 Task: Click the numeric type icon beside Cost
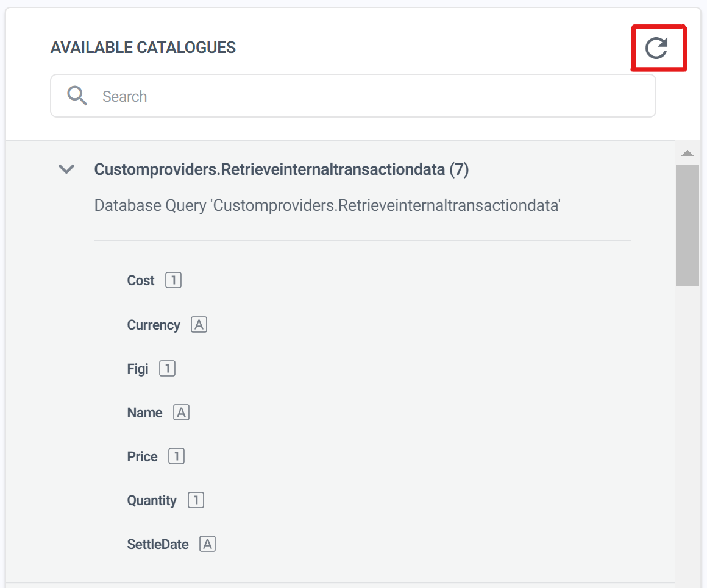tap(174, 280)
